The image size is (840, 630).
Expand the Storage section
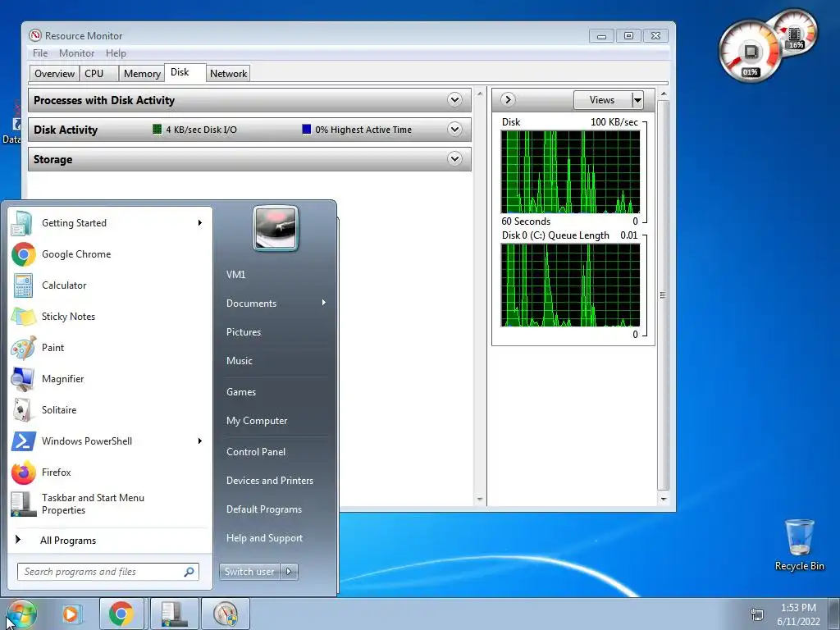point(454,158)
